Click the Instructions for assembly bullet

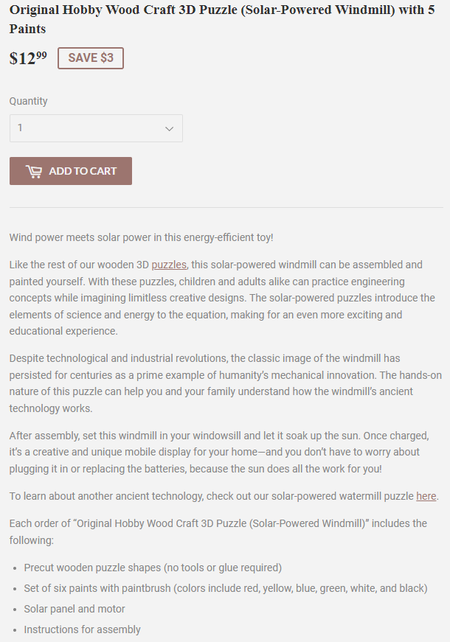(x=82, y=629)
